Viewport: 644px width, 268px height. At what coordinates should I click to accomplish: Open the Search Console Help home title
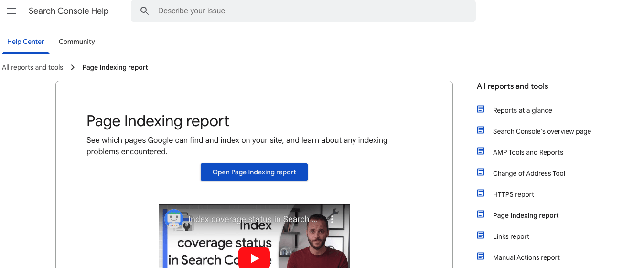tap(69, 11)
